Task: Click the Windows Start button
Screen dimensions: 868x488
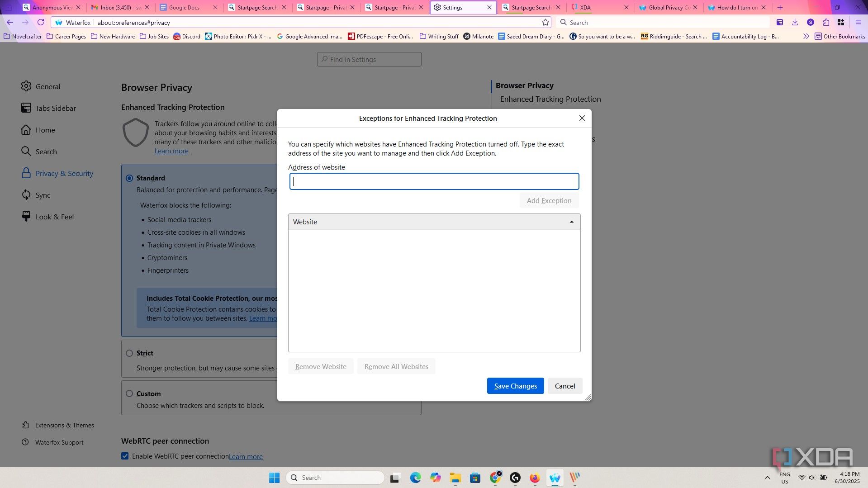Action: pos(274,478)
